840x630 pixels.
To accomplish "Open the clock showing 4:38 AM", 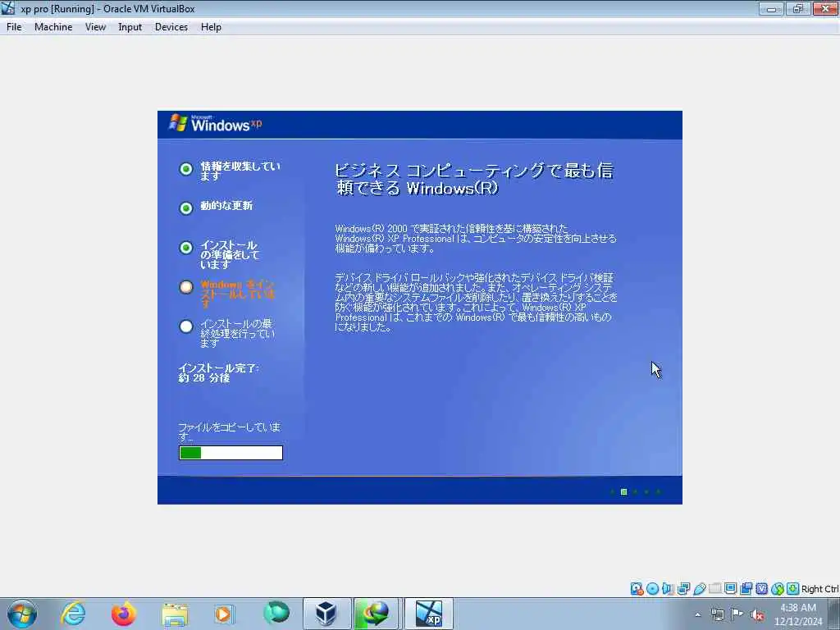I will (797, 614).
